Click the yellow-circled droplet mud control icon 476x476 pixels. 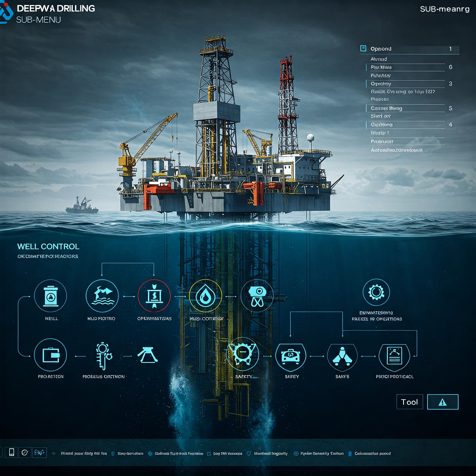(x=205, y=296)
